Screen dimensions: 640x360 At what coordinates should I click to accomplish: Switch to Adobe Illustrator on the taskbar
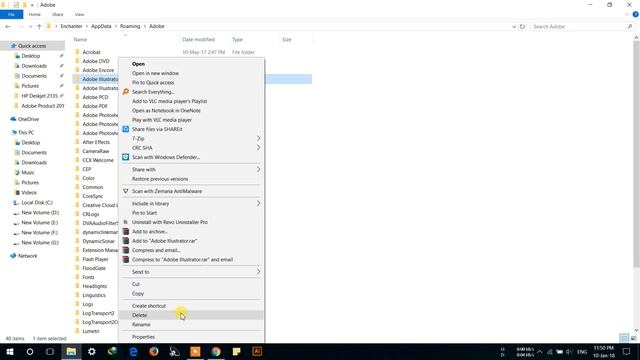click(x=257, y=351)
